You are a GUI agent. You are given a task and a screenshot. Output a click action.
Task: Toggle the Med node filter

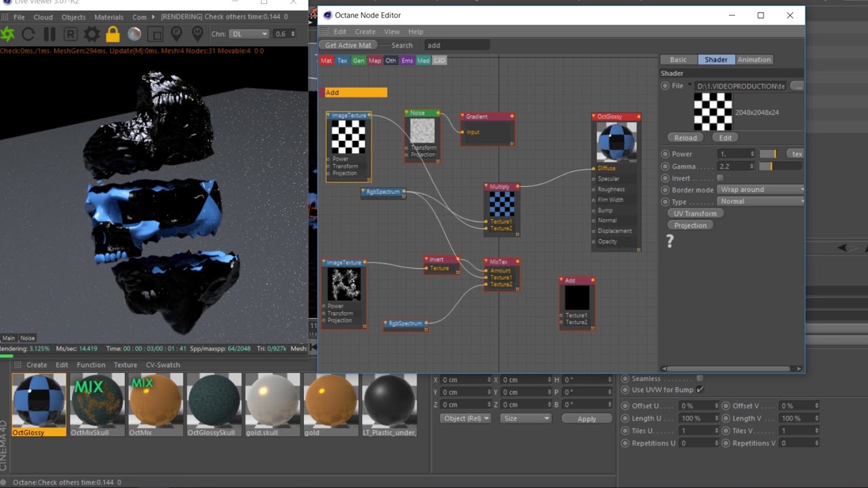(423, 60)
